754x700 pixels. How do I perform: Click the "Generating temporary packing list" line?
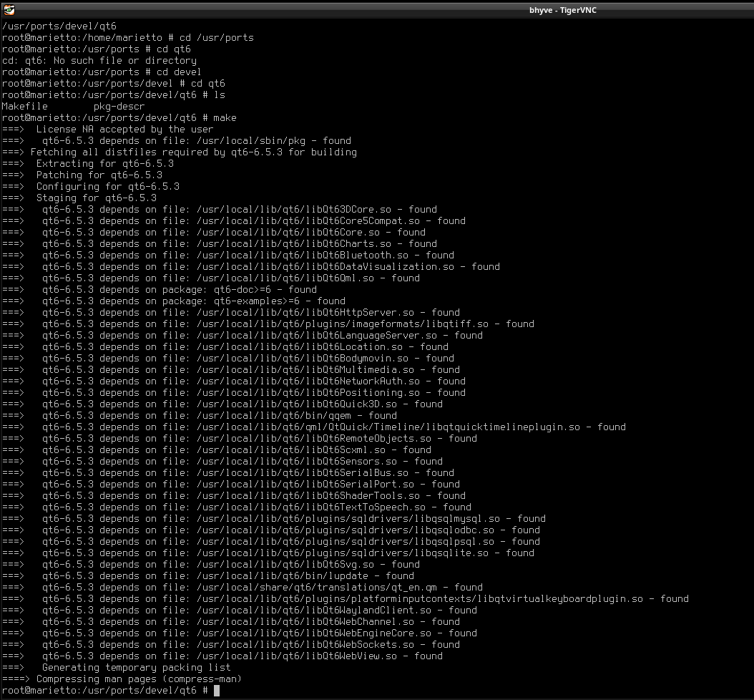click(x=136, y=667)
